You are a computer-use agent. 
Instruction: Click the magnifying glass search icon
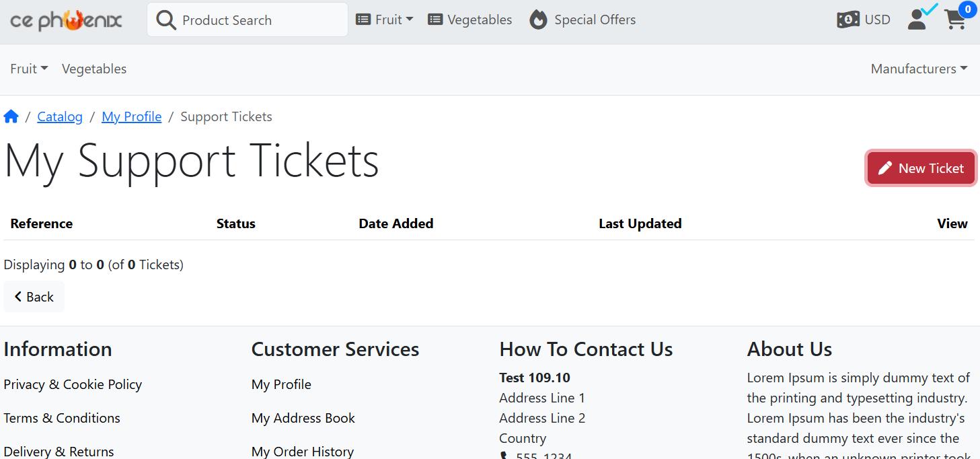tap(165, 20)
